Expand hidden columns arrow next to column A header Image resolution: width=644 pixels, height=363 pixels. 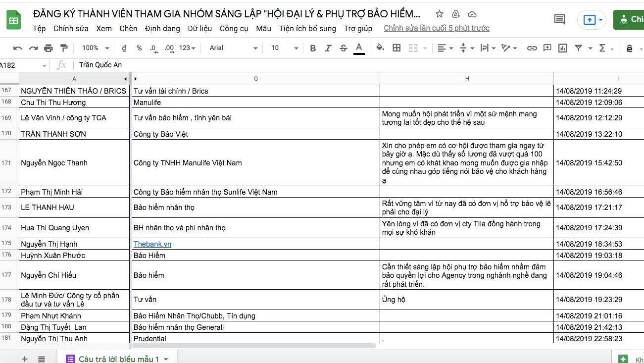pyautogui.click(x=126, y=79)
